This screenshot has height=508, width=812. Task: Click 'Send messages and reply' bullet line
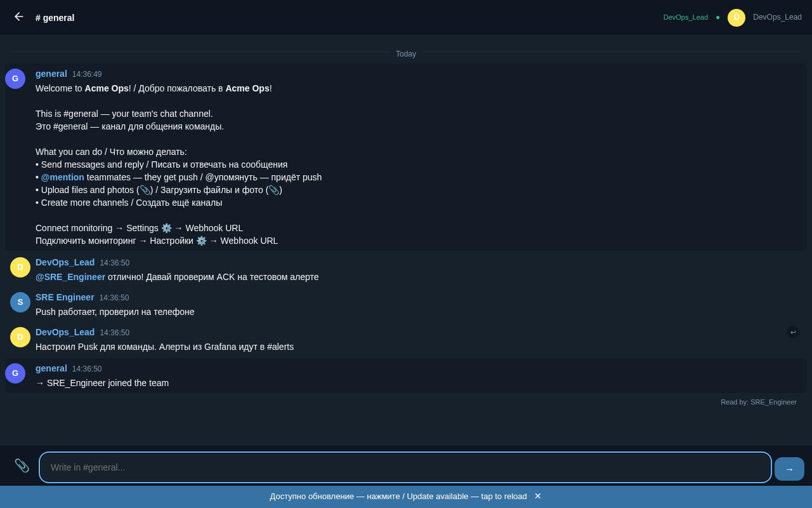161,164
